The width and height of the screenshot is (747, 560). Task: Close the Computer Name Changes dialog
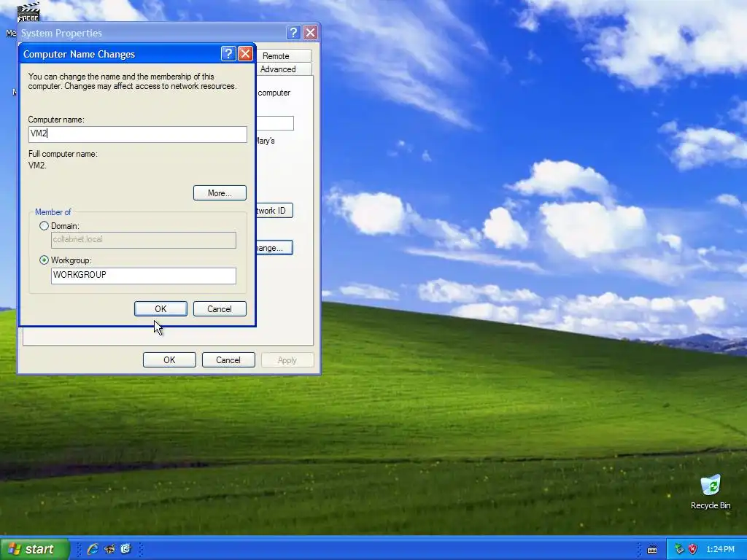(x=245, y=54)
